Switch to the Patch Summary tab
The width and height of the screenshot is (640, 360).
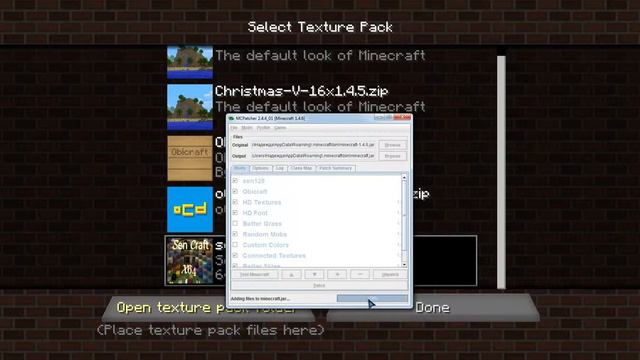click(336, 168)
